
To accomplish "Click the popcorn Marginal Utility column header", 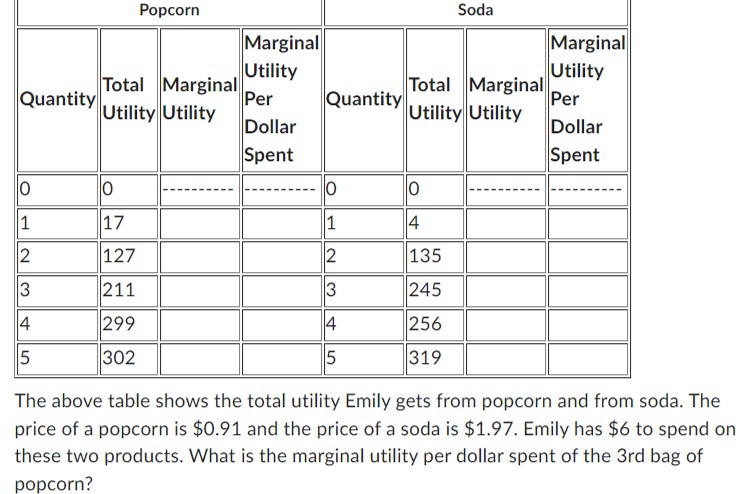I will 200,100.
